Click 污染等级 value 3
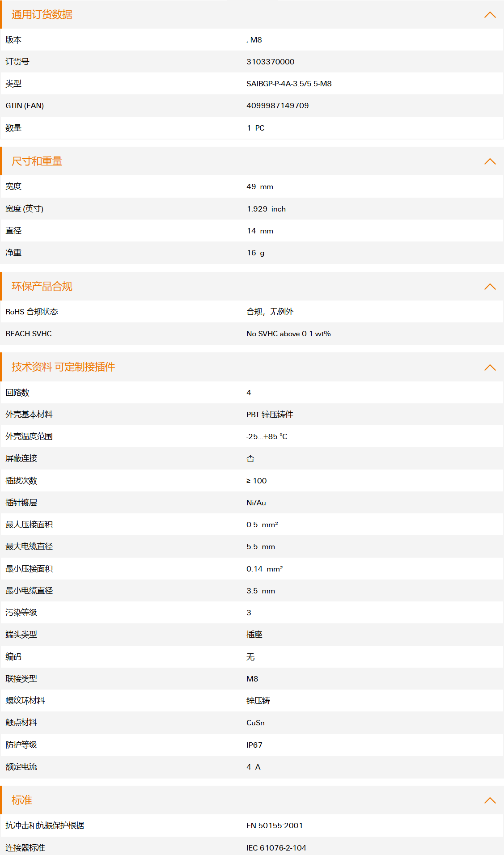The height and width of the screenshot is (855, 504). 249,613
